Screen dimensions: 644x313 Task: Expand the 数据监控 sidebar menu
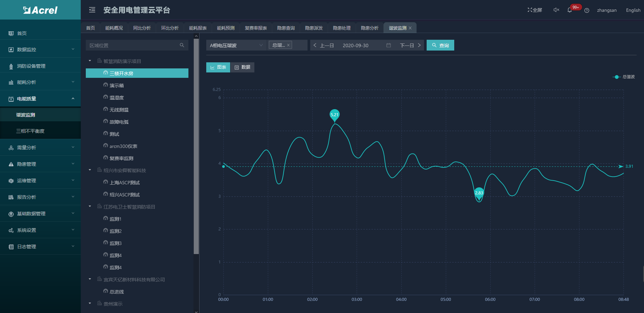tap(40, 50)
